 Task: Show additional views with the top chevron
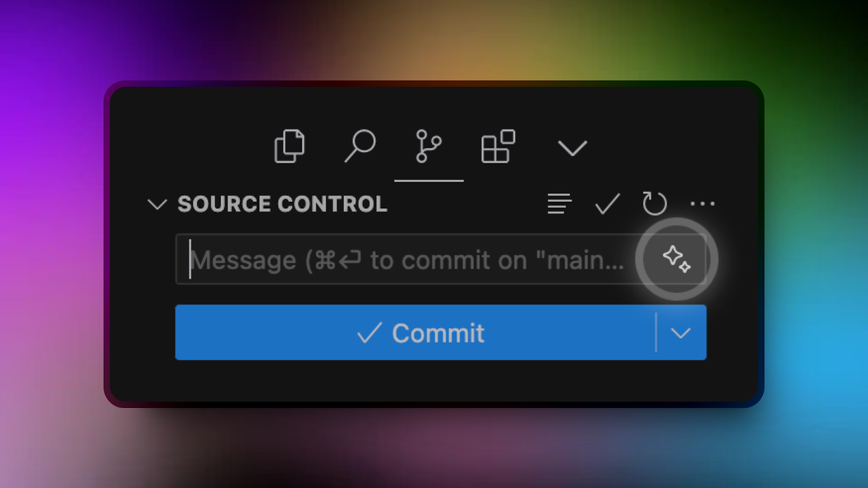tap(572, 147)
